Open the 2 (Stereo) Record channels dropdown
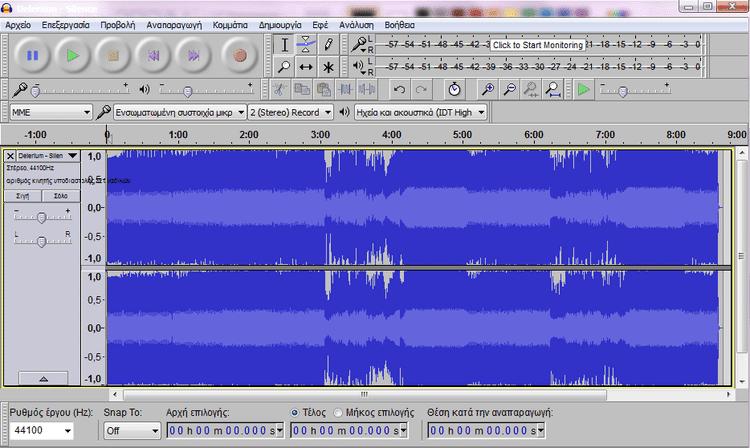Image resolution: width=750 pixels, height=448 pixels. [x=290, y=112]
